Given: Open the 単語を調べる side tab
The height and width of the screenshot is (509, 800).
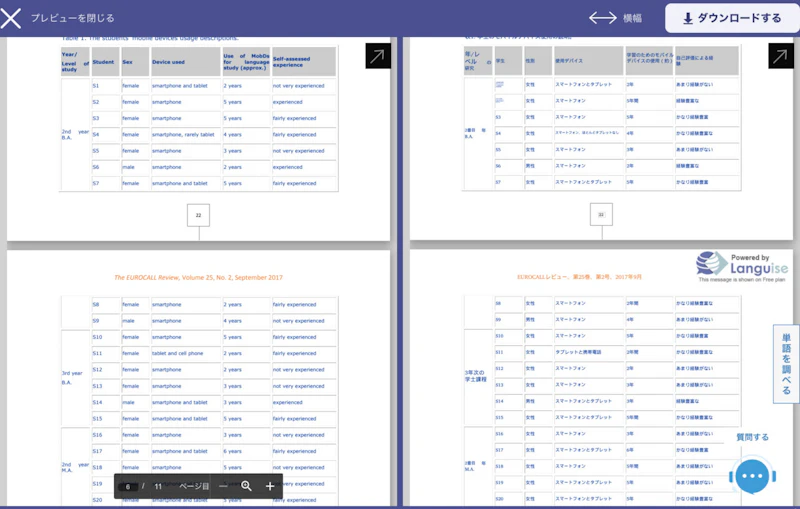Looking at the screenshot, I should click(x=786, y=364).
